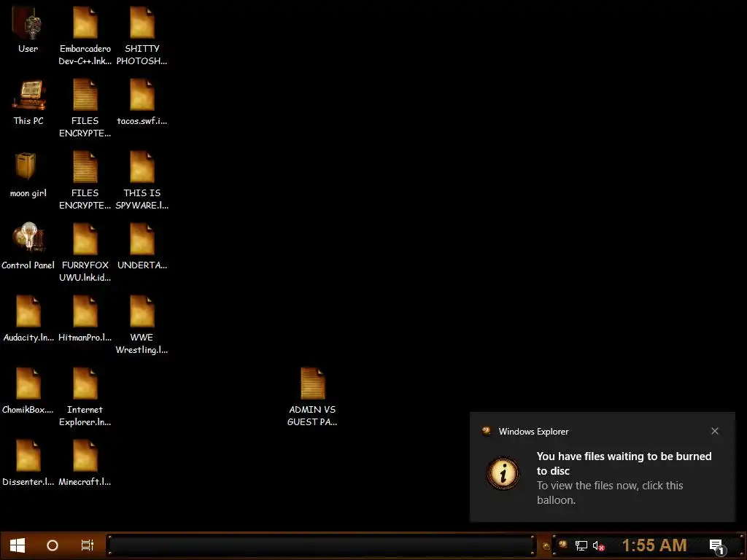Select the Audacity shortcut file
This screenshot has height=560, width=747.
(28, 319)
